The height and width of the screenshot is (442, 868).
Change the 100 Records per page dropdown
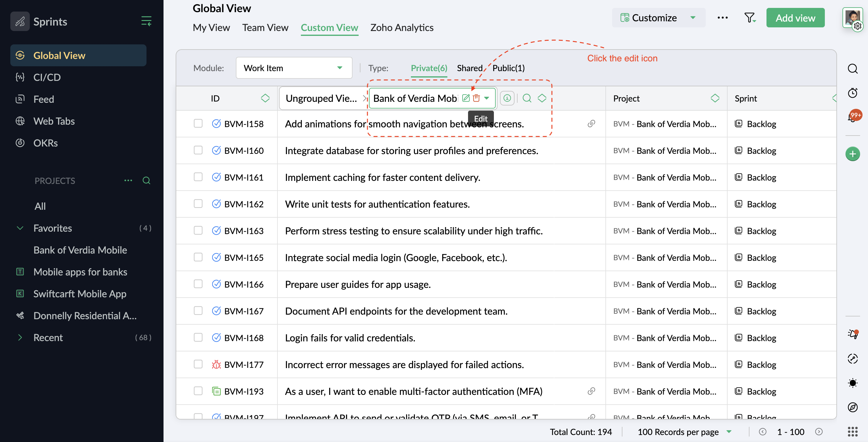(x=684, y=432)
